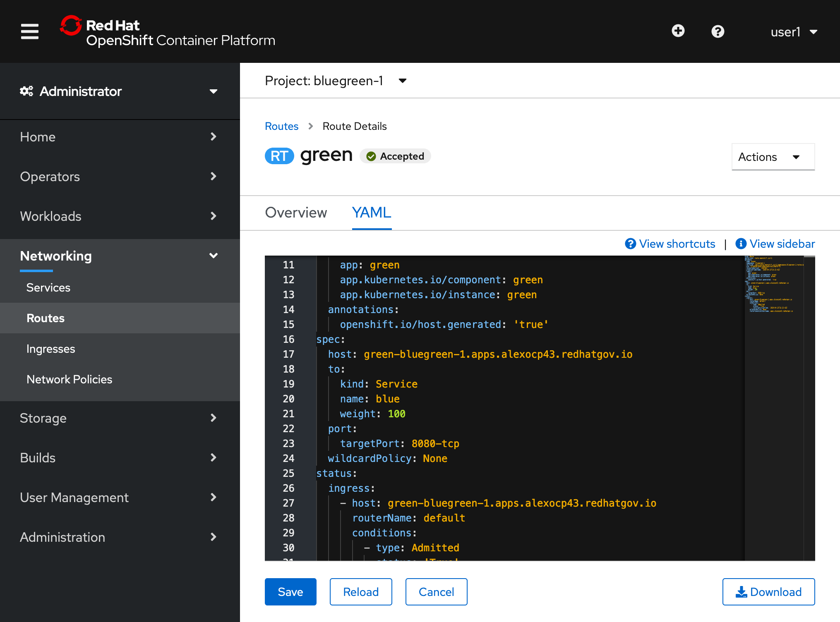840x622 pixels.
Task: Expand the Operators navigation section
Action: [120, 177]
